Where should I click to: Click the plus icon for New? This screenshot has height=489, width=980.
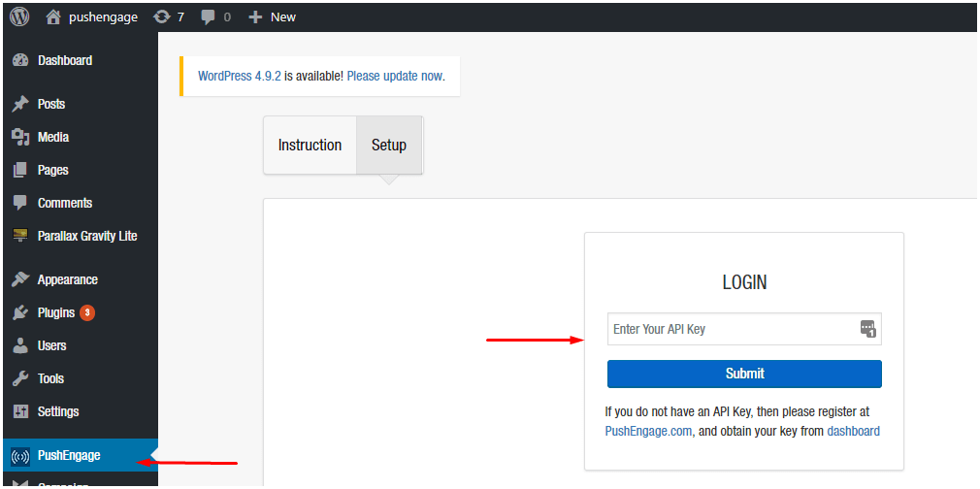pyautogui.click(x=255, y=17)
